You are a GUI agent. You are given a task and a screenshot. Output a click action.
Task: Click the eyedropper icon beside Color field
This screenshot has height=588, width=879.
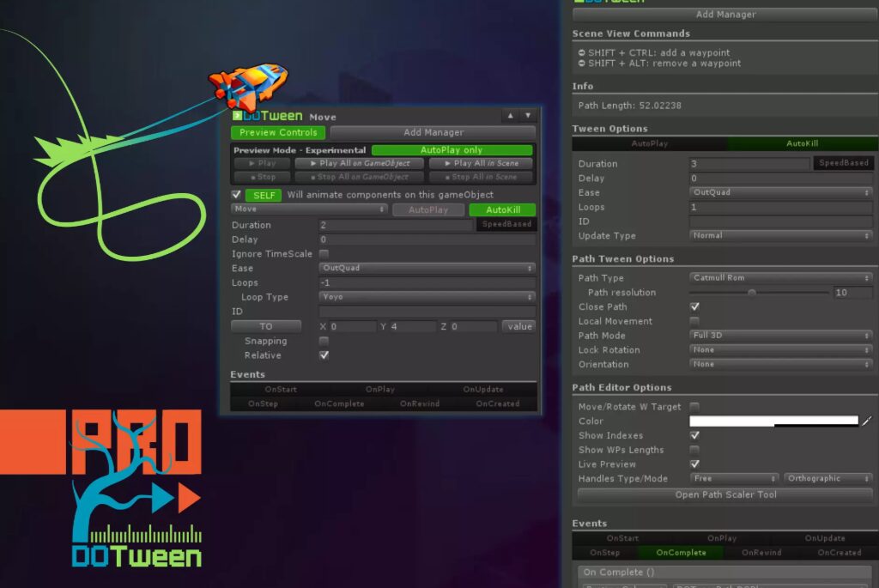(x=866, y=421)
